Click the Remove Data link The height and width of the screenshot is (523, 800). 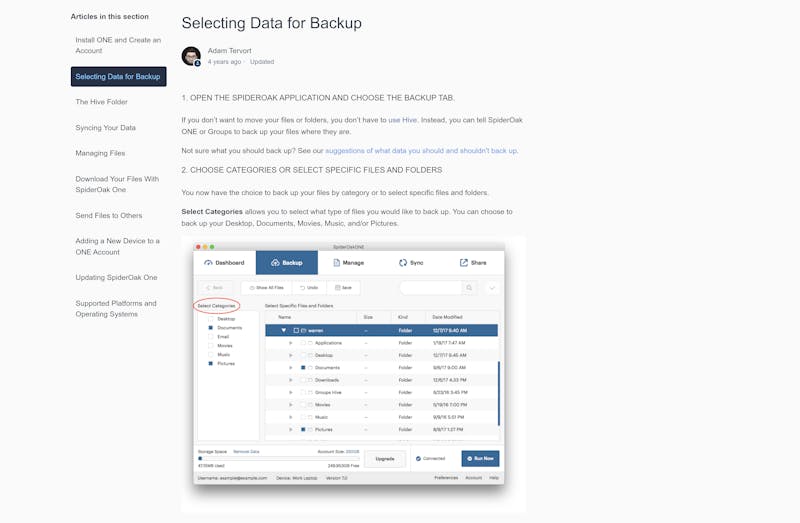(246, 452)
